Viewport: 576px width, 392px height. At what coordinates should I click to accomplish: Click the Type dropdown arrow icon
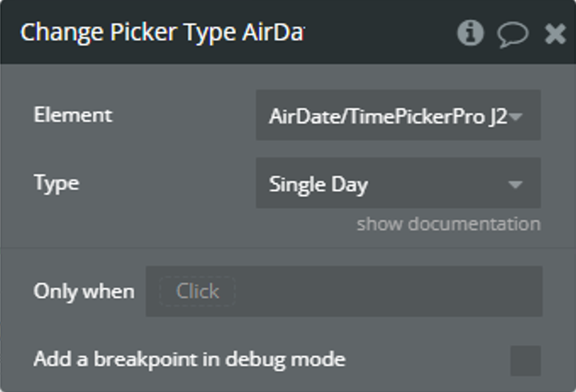[515, 184]
